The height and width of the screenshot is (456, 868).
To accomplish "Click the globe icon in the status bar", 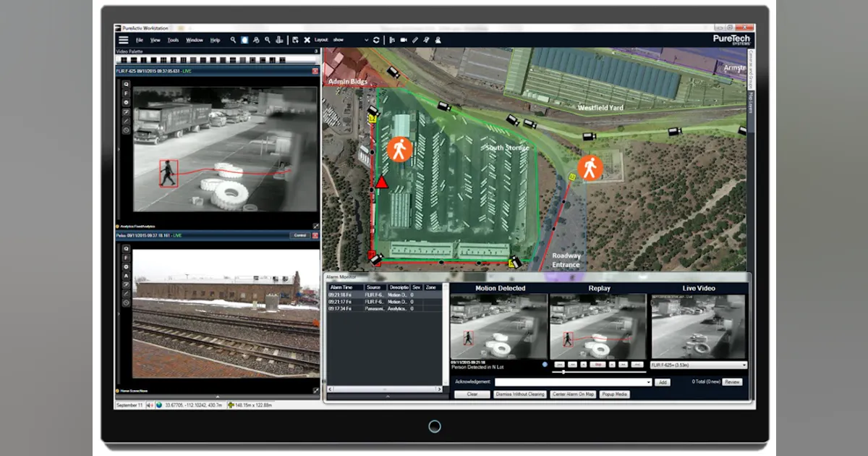I will click(x=158, y=405).
